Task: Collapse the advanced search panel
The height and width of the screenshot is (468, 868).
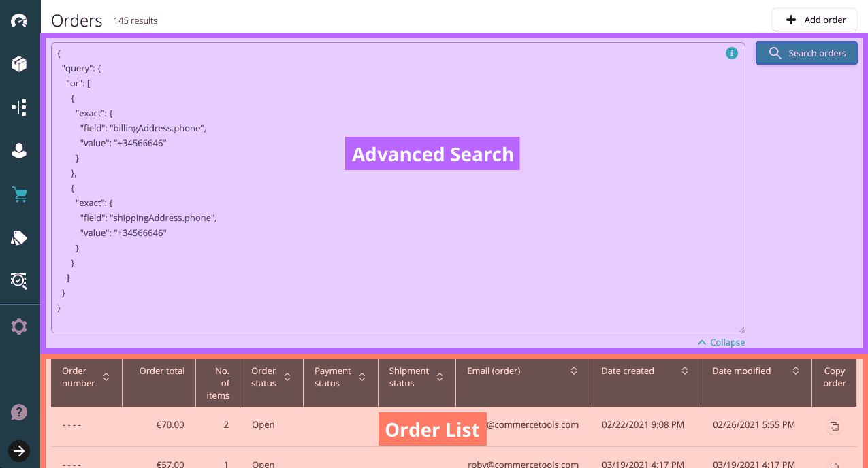Action: [721, 342]
